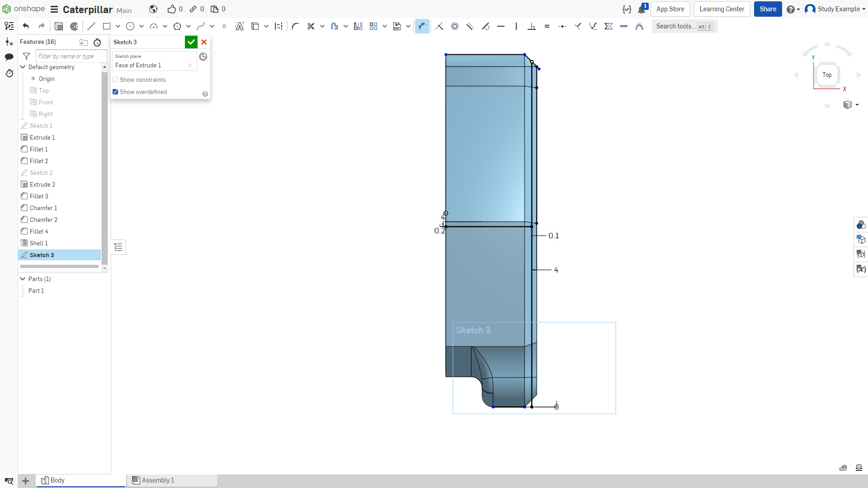Viewport: 868px width, 488px height.
Task: Select the Center point circle tool
Action: 130,26
